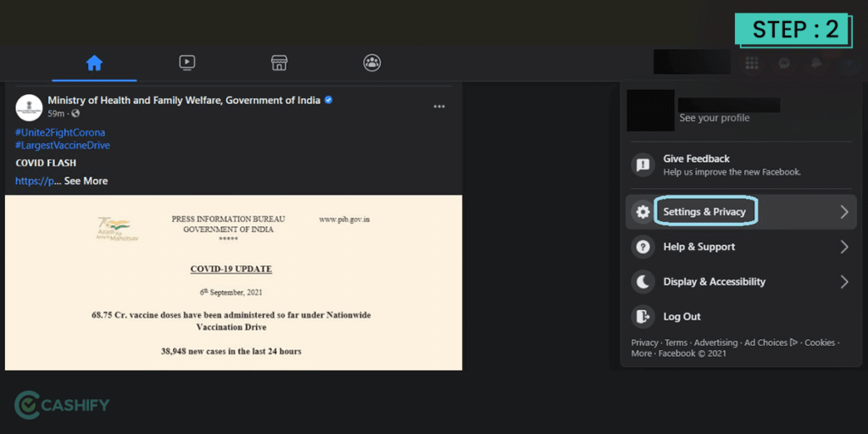Expand post text with See More
The image size is (868, 434).
(86, 181)
